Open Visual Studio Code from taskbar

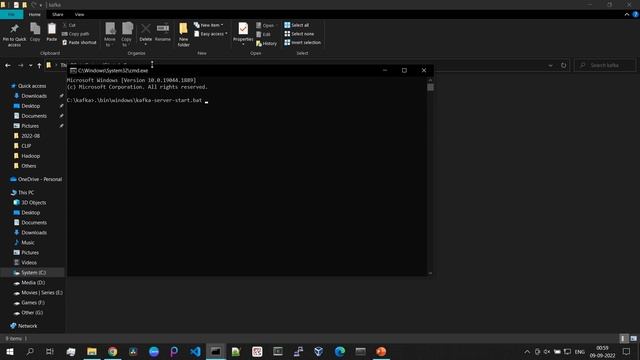click(x=196, y=351)
